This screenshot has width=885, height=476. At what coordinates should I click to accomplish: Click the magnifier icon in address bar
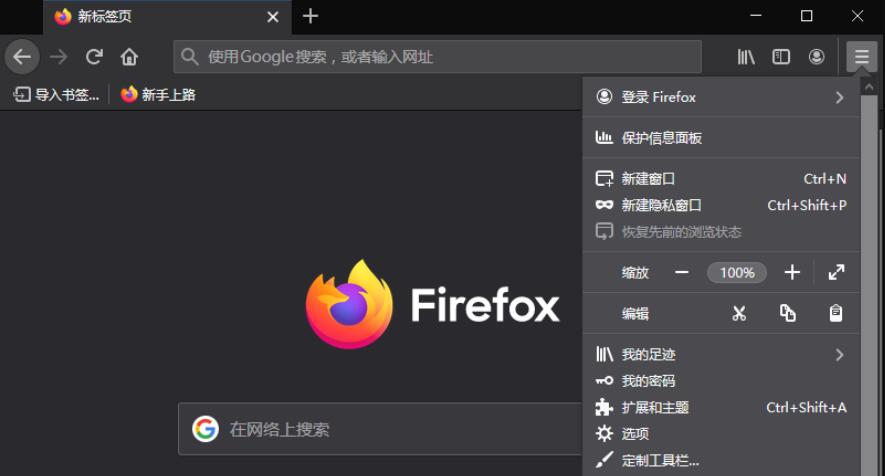[190, 56]
